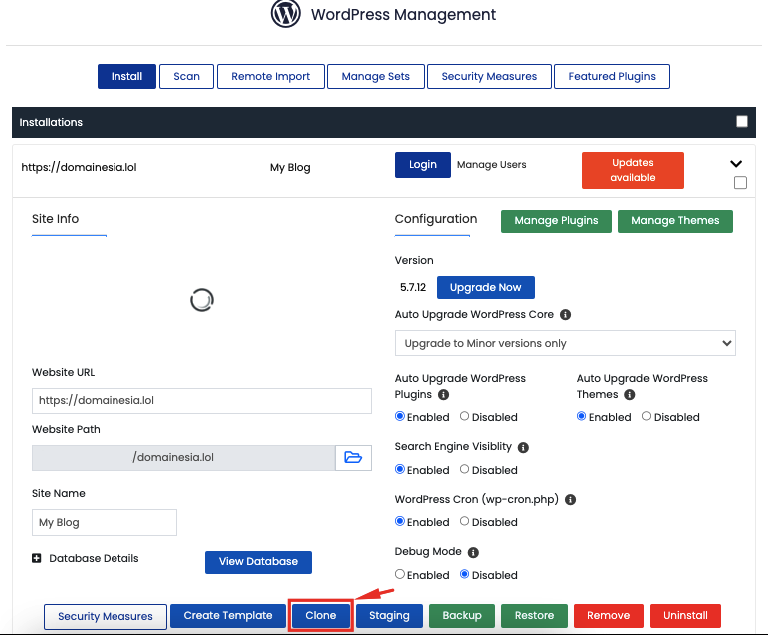Click the red Uninstall button

(x=685, y=616)
